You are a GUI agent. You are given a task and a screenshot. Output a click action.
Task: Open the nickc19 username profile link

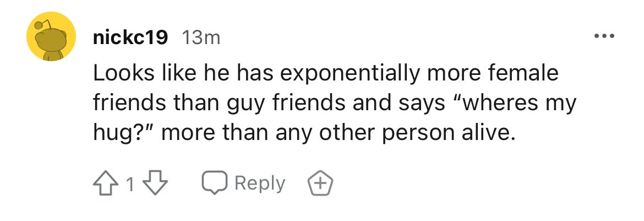coord(130,37)
